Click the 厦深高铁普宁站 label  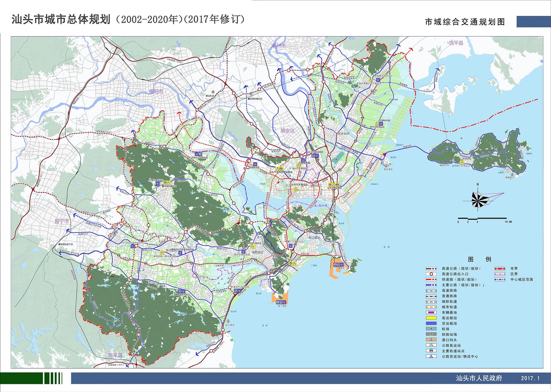coord(65,245)
